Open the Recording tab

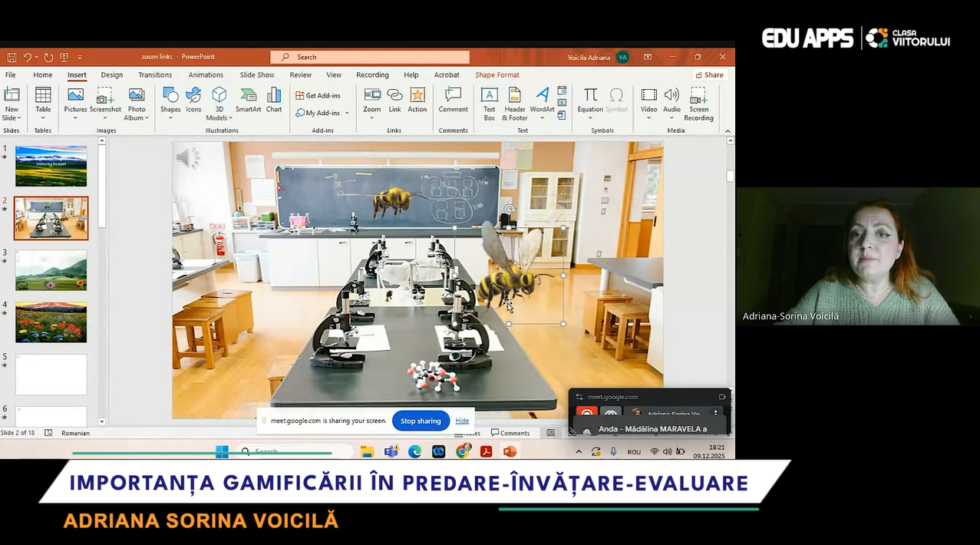coord(372,75)
